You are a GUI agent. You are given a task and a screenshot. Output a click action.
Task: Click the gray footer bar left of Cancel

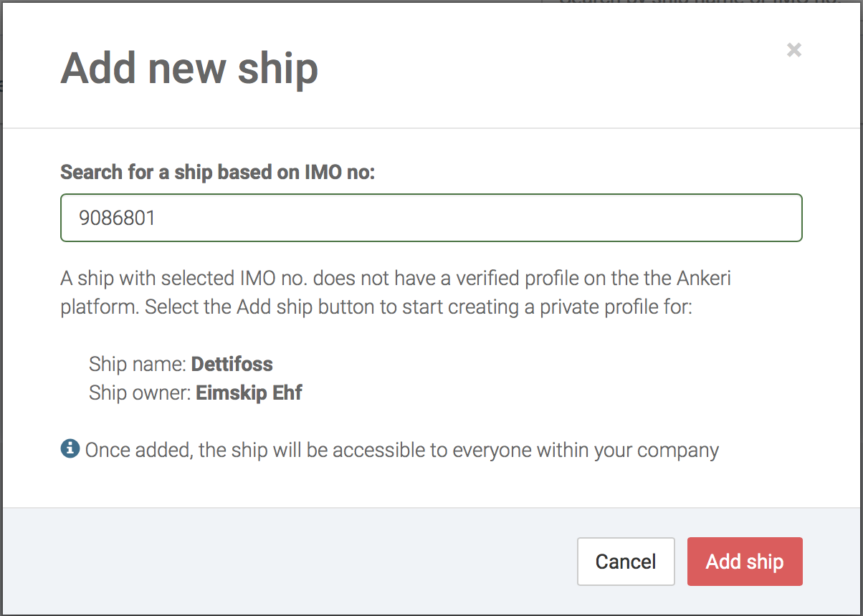(287, 562)
